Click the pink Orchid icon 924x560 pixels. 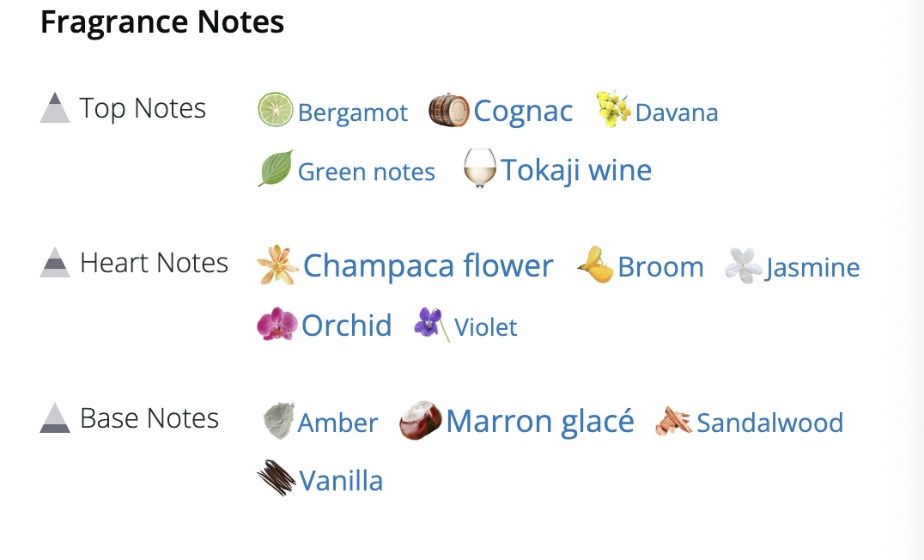click(277, 324)
